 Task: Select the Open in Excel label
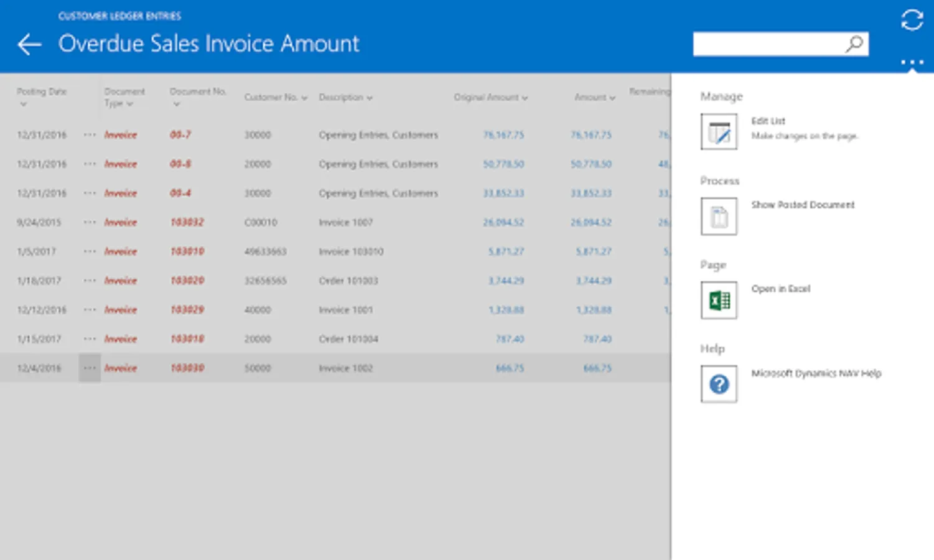pos(780,289)
